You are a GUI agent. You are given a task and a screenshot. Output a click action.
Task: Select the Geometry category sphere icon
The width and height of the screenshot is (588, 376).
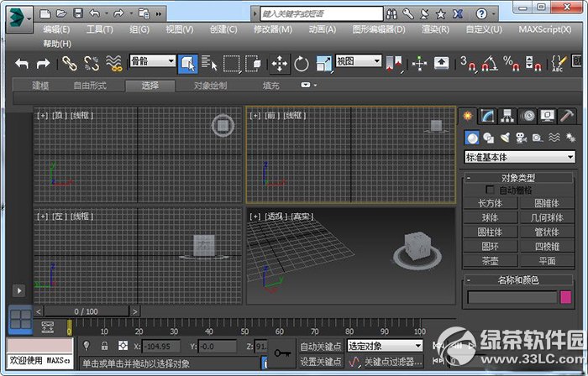click(x=472, y=138)
